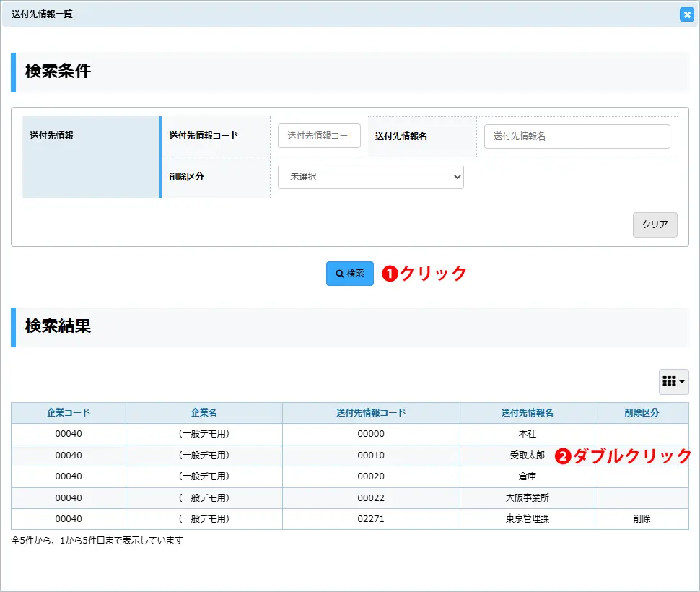
Task: Select the 倉庫 row in results
Action: [527, 476]
